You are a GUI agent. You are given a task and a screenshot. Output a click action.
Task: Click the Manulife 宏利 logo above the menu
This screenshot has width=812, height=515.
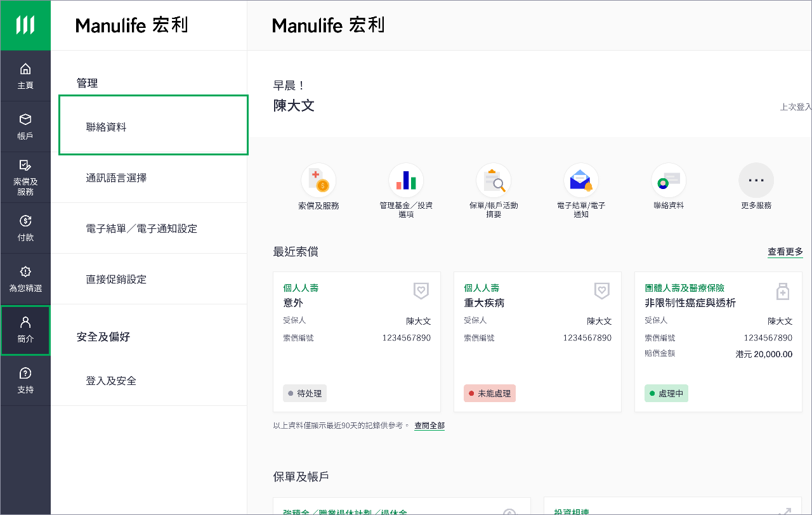[x=132, y=25]
